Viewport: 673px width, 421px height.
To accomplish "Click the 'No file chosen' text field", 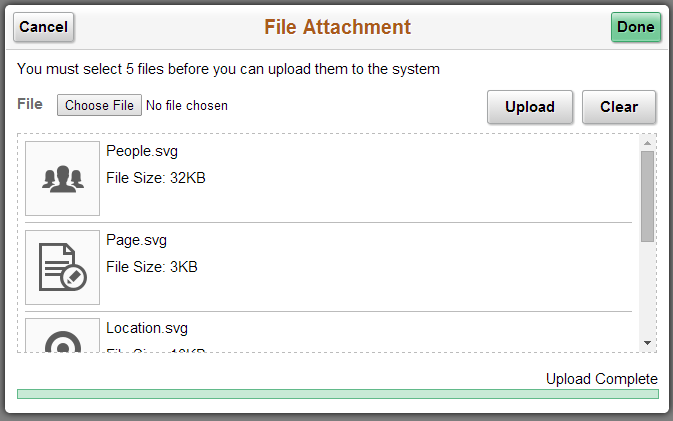I will [x=187, y=106].
